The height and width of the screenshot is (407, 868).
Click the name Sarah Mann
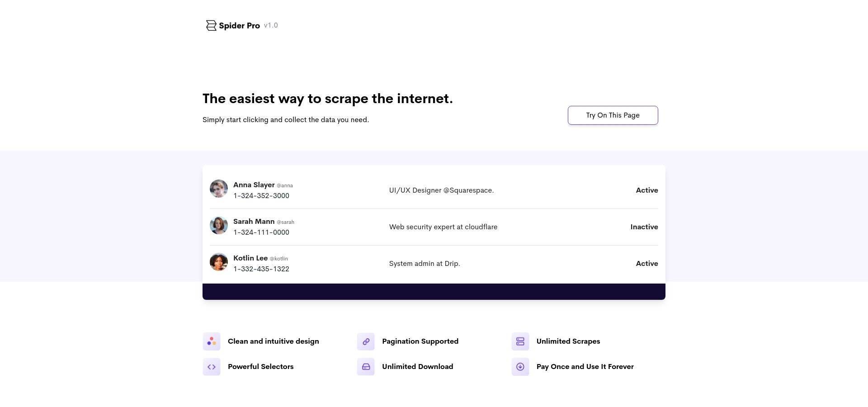[x=254, y=222]
